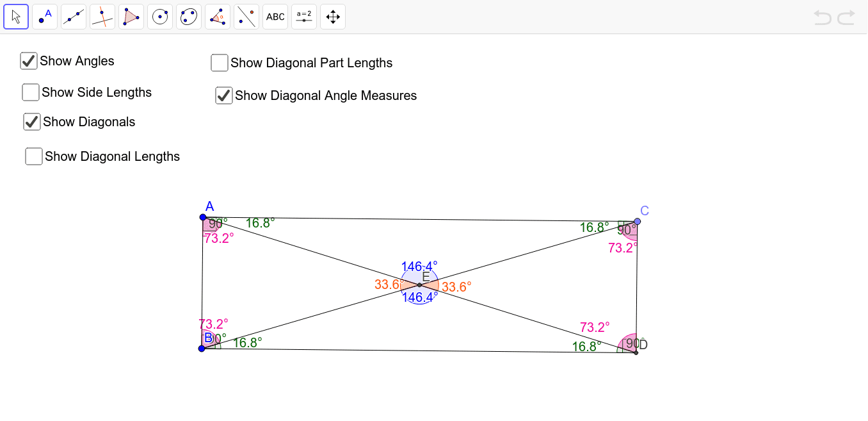This screenshot has width=868, height=421.
Task: Select the Move tool
Action: click(x=16, y=16)
